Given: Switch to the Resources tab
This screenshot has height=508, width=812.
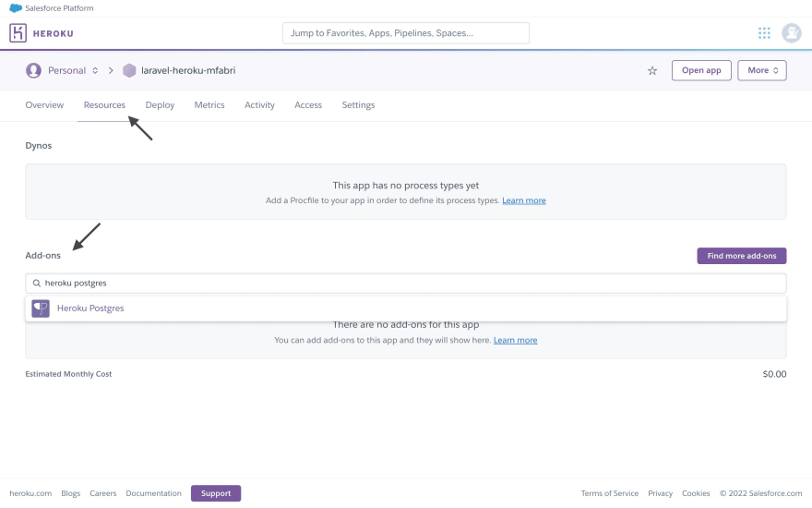Looking at the screenshot, I should pos(104,104).
